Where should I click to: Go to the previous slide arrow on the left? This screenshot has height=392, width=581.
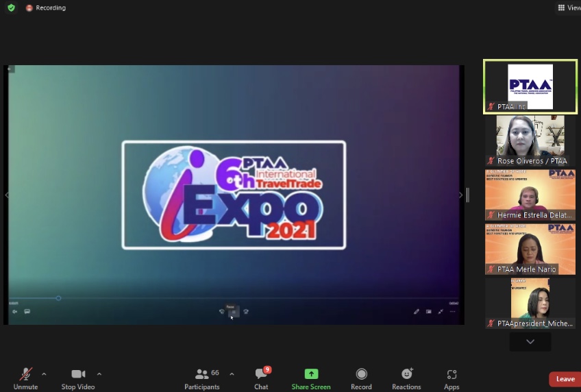click(6, 195)
